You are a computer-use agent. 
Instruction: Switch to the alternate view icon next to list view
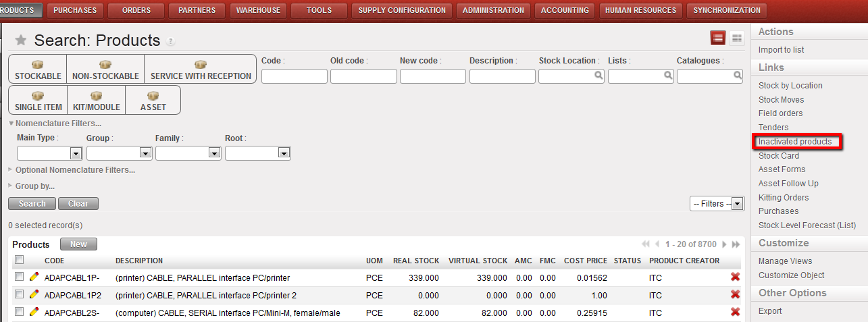click(x=736, y=38)
